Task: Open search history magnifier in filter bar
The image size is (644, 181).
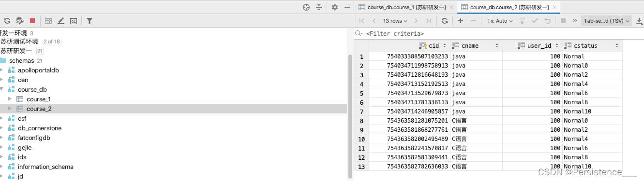Action: tap(359, 33)
